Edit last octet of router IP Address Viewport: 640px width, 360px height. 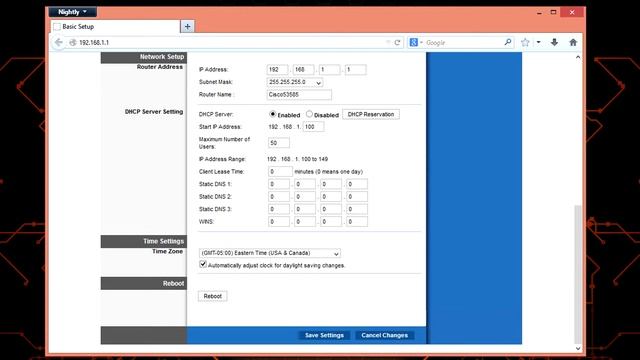356,70
